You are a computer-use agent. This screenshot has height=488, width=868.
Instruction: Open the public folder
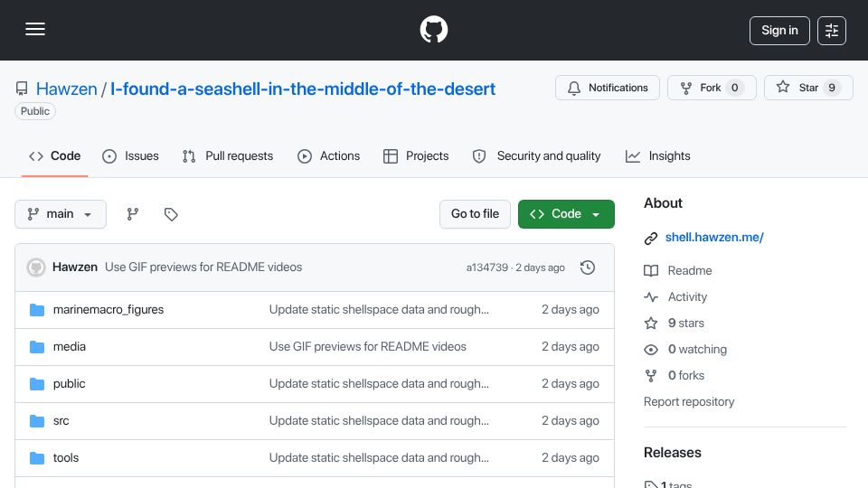coord(70,384)
